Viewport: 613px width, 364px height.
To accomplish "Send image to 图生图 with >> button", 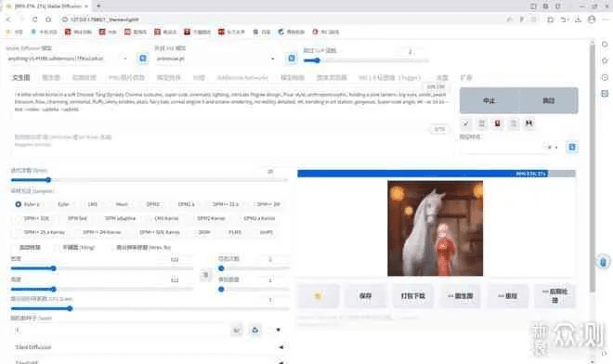I will 460,296.
